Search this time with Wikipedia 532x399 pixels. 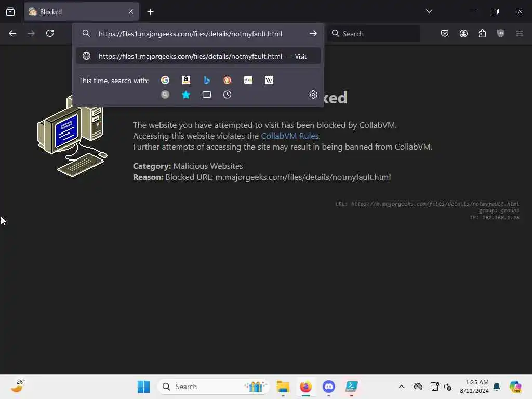(x=269, y=80)
